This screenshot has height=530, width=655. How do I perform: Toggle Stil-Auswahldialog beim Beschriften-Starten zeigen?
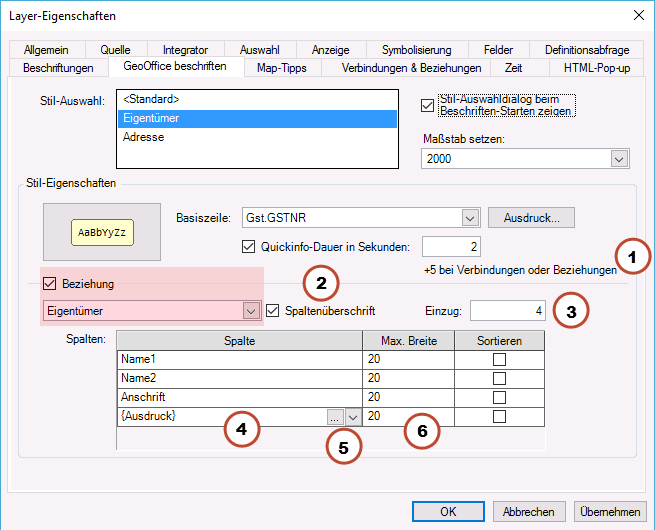(429, 105)
